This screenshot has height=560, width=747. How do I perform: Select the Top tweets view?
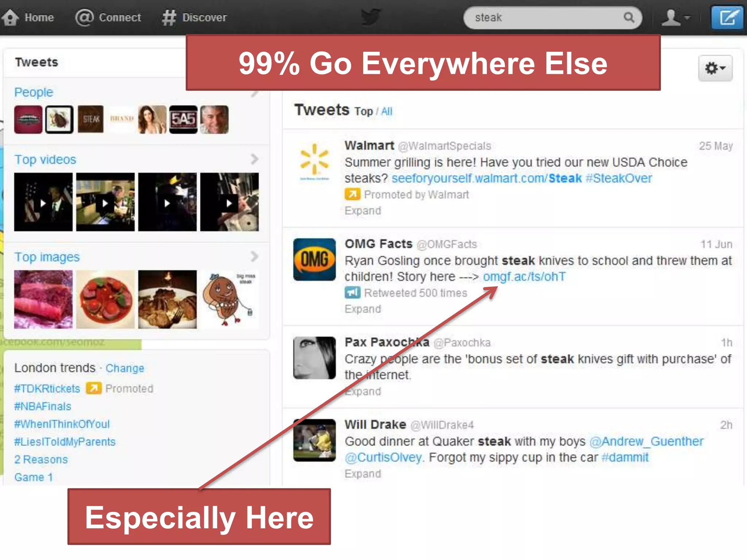pyautogui.click(x=364, y=111)
